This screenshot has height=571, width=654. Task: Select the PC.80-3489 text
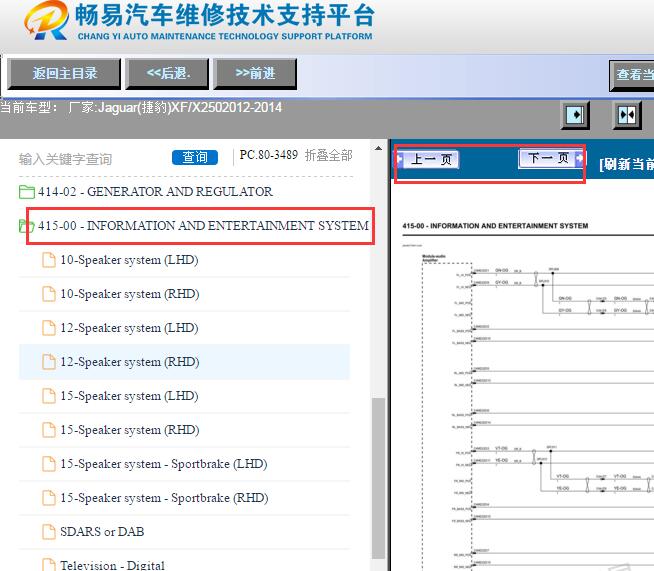tap(268, 155)
